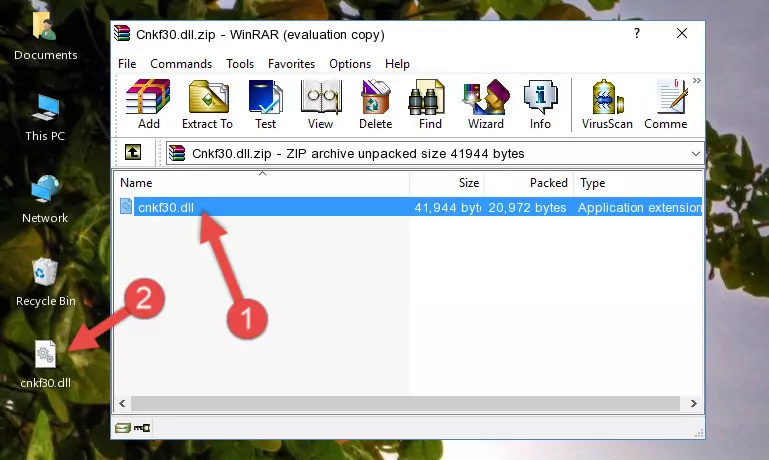Select the cnkf30.dll file on the desktop
This screenshot has height=460, width=769.
pos(45,364)
